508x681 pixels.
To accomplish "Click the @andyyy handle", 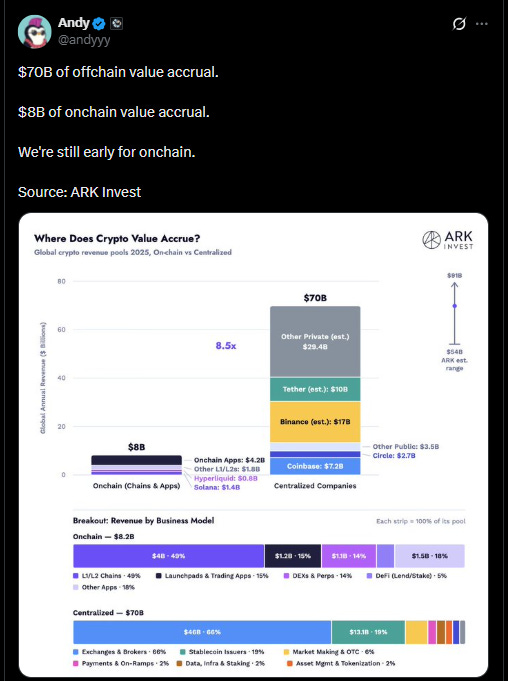I will tap(84, 40).
